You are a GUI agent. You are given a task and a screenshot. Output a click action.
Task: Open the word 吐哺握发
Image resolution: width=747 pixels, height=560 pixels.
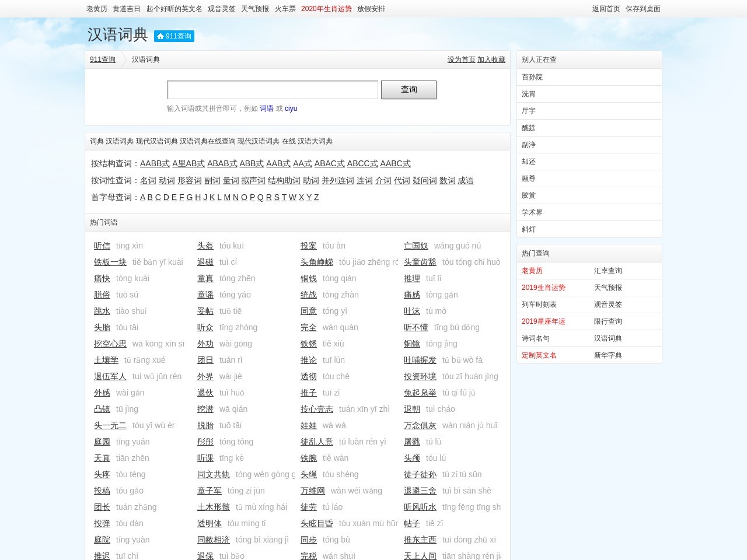click(420, 360)
